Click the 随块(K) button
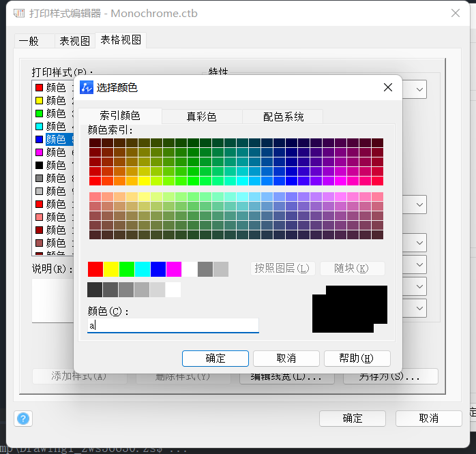 tap(352, 269)
